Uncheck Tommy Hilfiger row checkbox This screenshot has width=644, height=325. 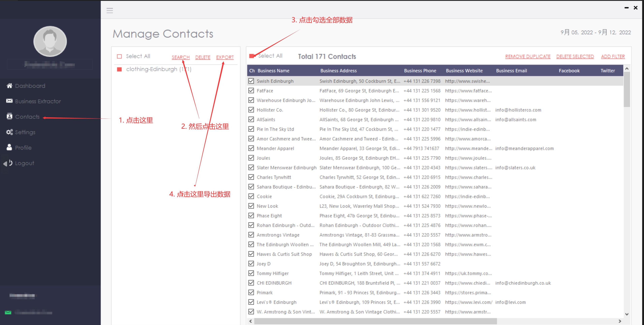tap(251, 273)
